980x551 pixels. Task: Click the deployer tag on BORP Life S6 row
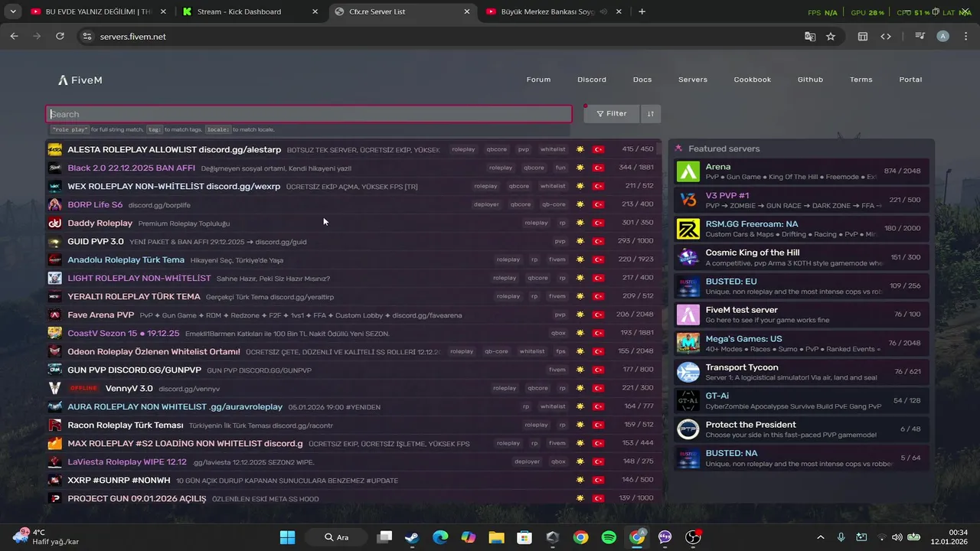(x=486, y=205)
